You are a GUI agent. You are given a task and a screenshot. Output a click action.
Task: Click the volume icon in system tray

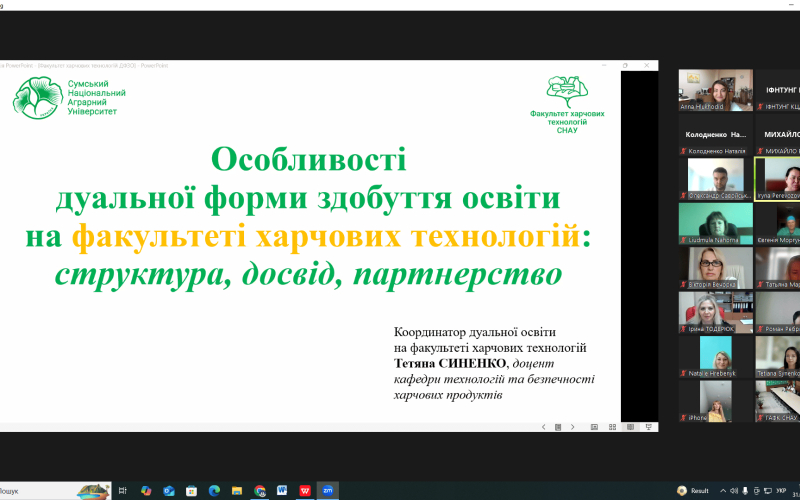click(734, 491)
